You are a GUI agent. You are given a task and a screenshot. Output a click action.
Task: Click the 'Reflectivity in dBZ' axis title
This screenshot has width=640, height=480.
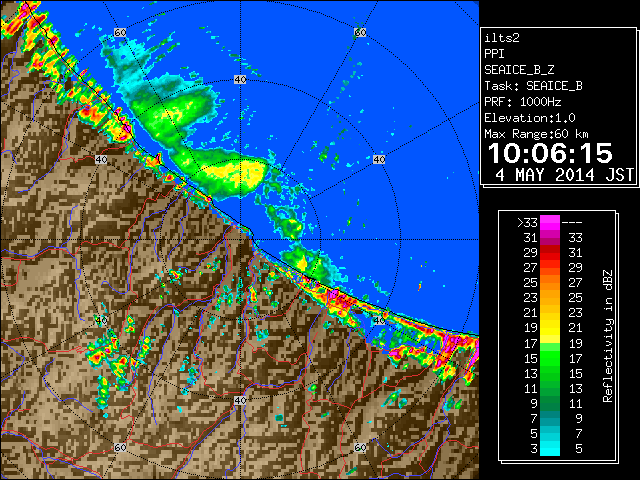(x=608, y=336)
